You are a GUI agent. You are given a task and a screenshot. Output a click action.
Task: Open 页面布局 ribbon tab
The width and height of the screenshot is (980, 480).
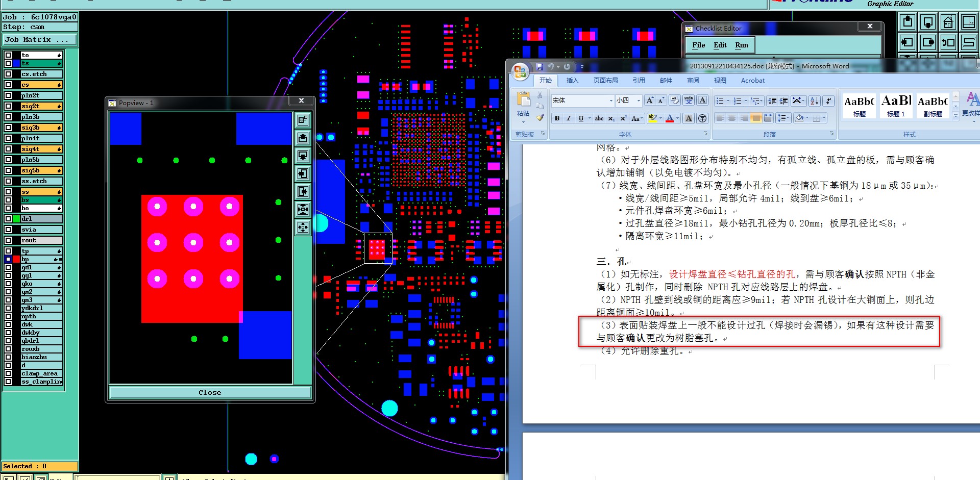point(606,81)
